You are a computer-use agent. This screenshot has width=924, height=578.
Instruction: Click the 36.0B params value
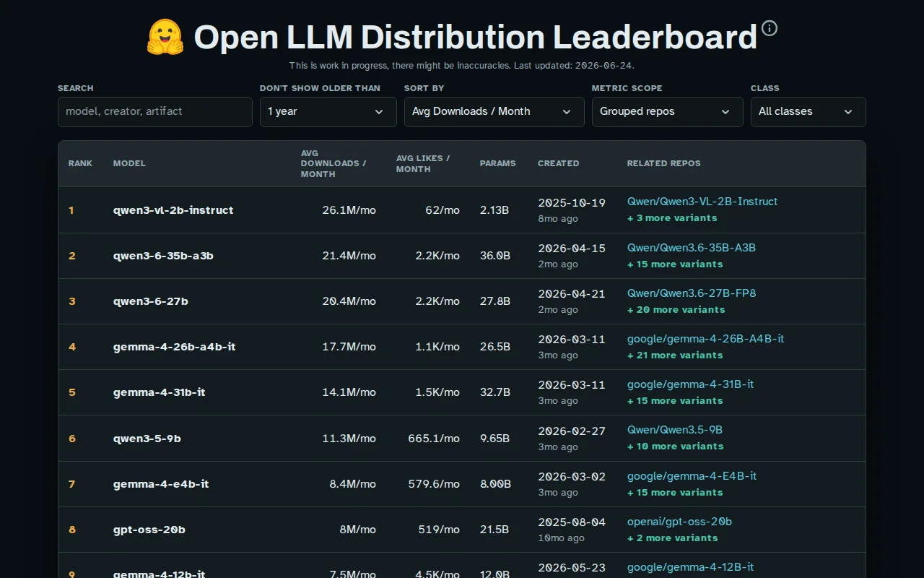(495, 256)
